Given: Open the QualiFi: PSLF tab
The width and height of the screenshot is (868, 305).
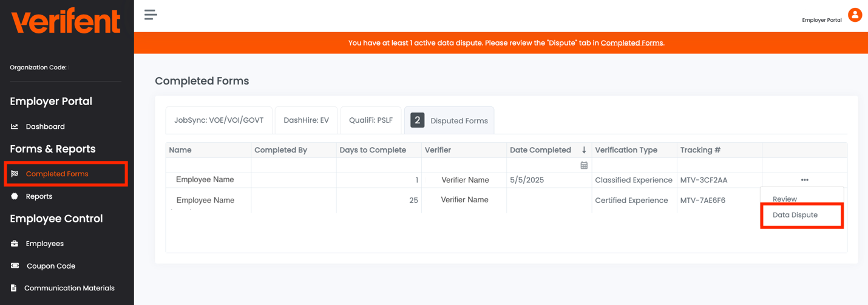Looking at the screenshot, I should 371,120.
